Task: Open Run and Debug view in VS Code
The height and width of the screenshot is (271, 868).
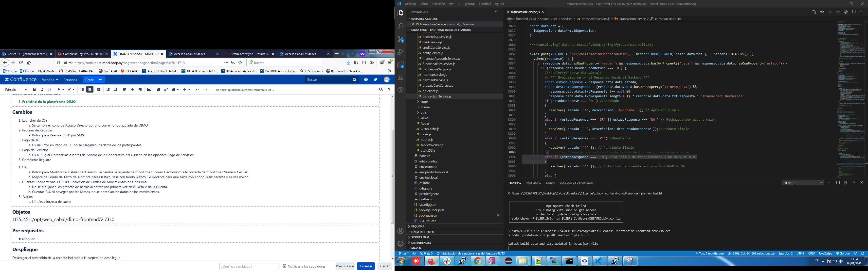Action: tap(400, 52)
